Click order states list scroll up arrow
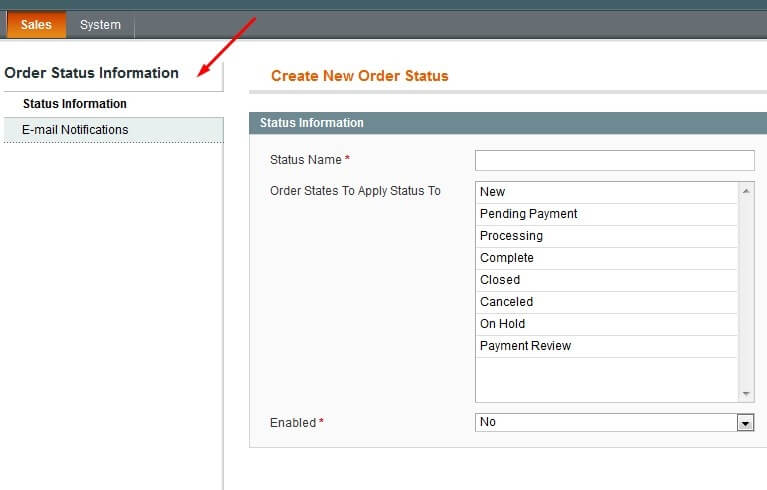Viewport: 767px width, 490px height. click(746, 191)
